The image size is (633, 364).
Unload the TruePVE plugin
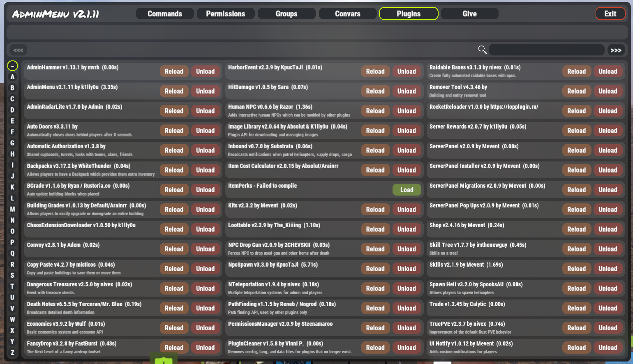[x=608, y=328]
